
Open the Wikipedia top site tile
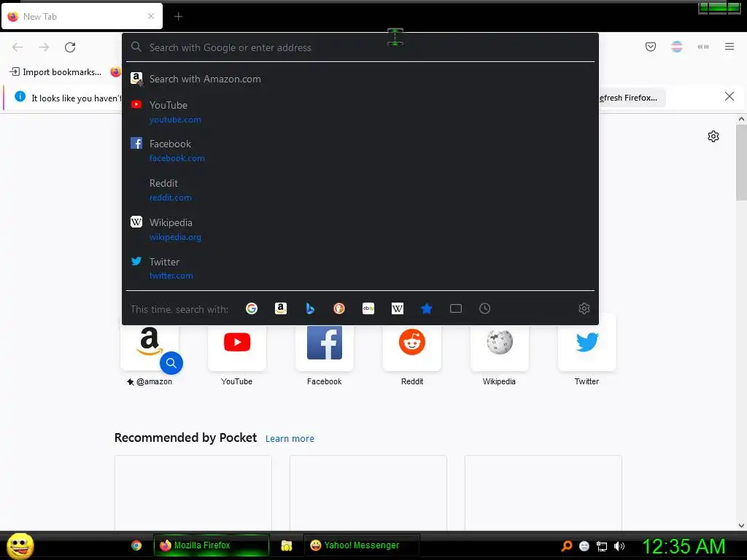click(499, 350)
